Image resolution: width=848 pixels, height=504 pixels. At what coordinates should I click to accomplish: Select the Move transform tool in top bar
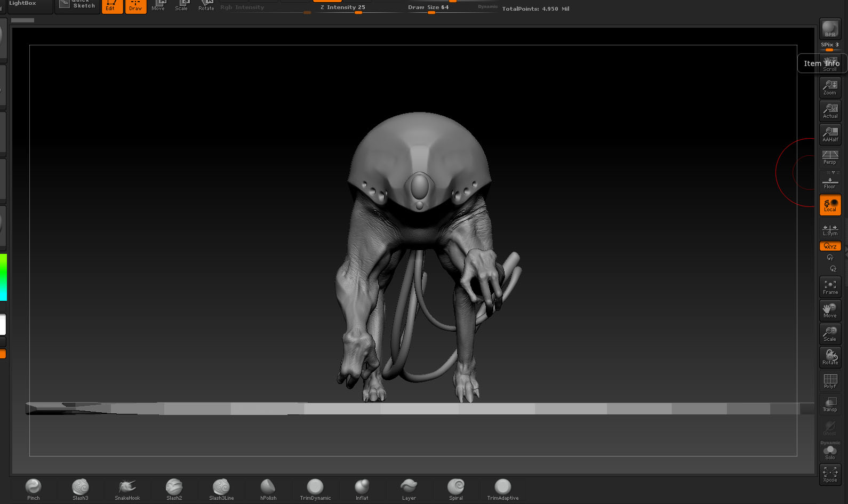point(158,6)
